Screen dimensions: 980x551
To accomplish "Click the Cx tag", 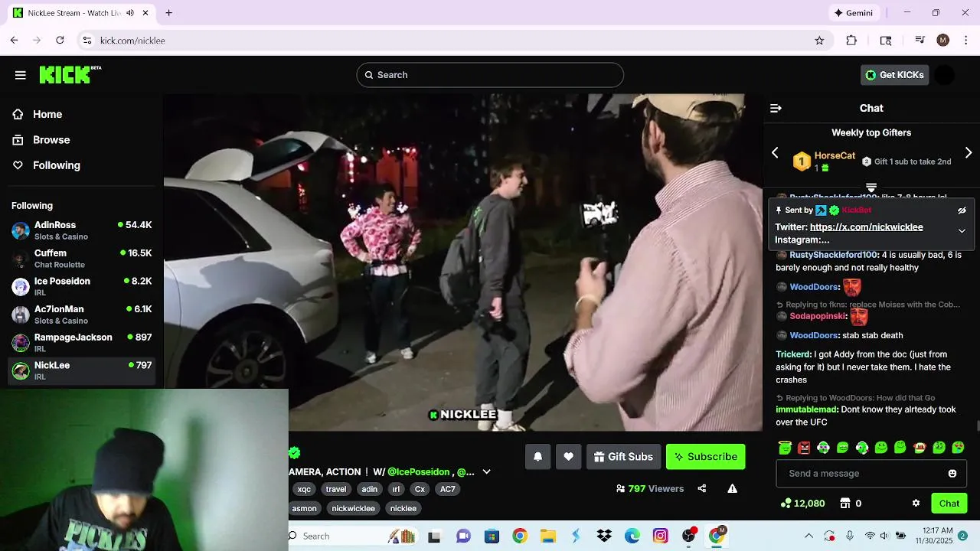I will [x=420, y=489].
